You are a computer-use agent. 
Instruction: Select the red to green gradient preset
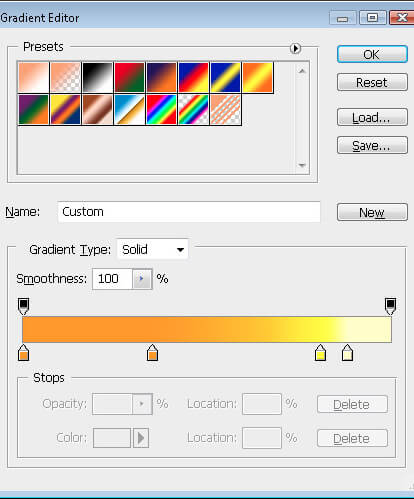click(x=129, y=77)
